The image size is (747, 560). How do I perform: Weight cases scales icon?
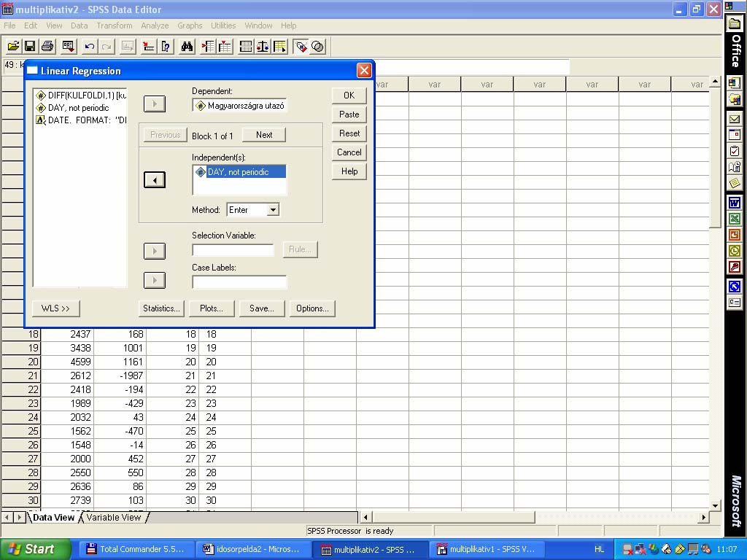[x=263, y=46]
